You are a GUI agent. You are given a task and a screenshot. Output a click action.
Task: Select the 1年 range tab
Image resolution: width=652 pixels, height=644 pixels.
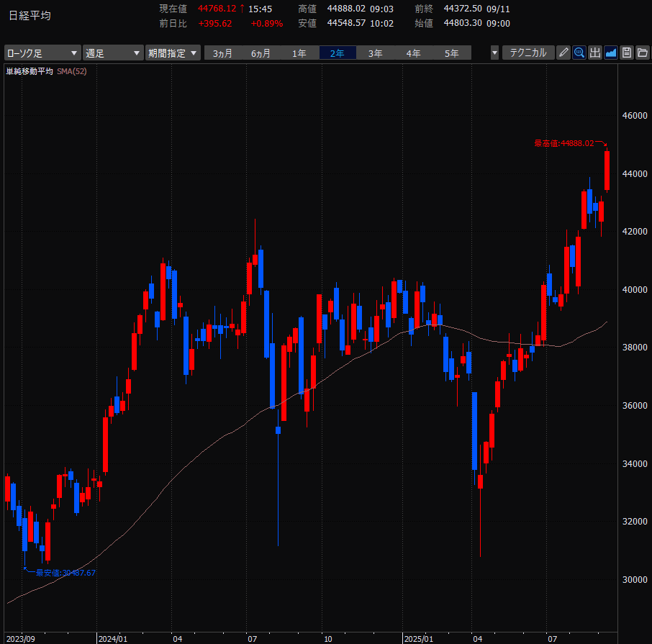tap(299, 53)
